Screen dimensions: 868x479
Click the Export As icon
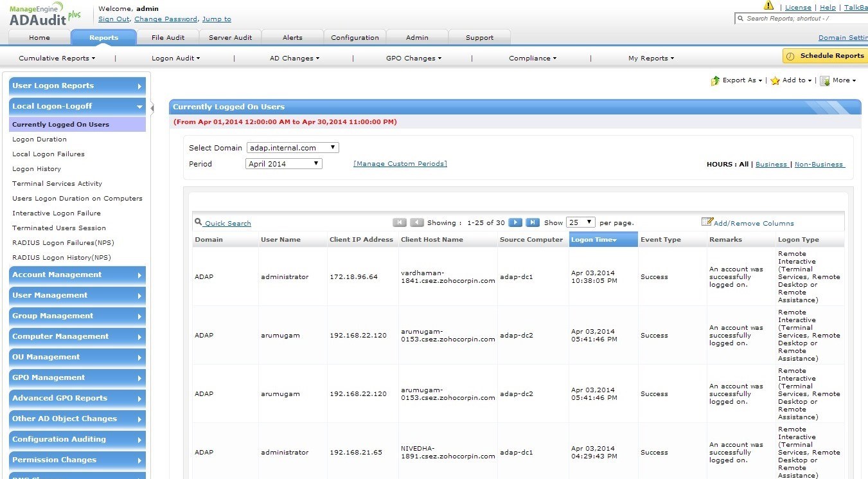tap(715, 80)
